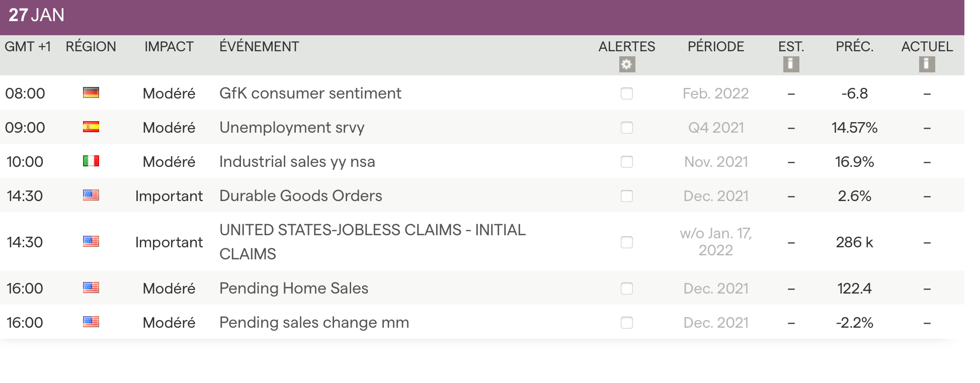Click the ÉVÉNEMENT column header
The width and height of the screenshot is (980, 383).
coord(259,47)
